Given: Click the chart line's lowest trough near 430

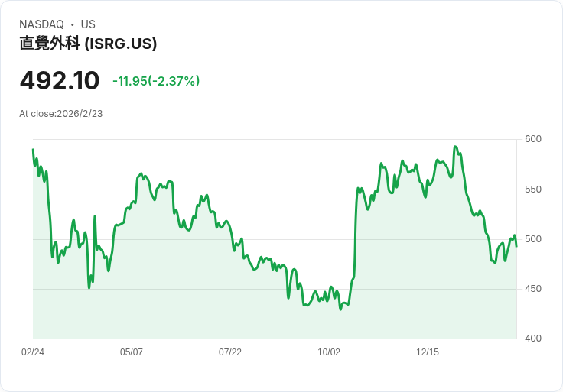Looking at the screenshot, I should point(340,309).
